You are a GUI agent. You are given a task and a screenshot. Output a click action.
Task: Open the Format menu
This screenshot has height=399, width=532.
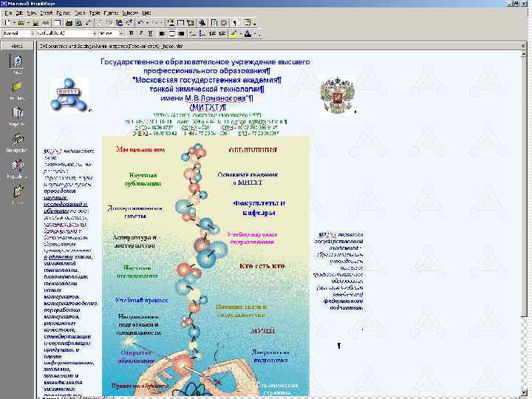pos(64,13)
